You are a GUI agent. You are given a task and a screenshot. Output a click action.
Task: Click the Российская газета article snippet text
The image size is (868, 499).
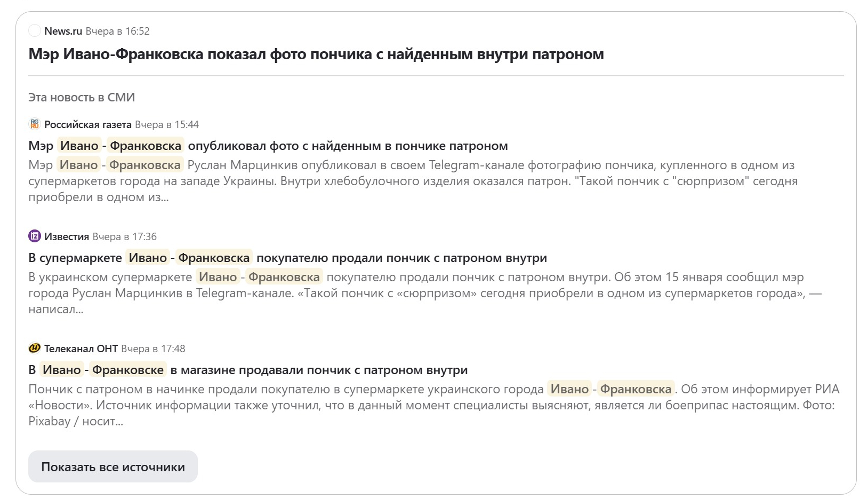click(413, 181)
